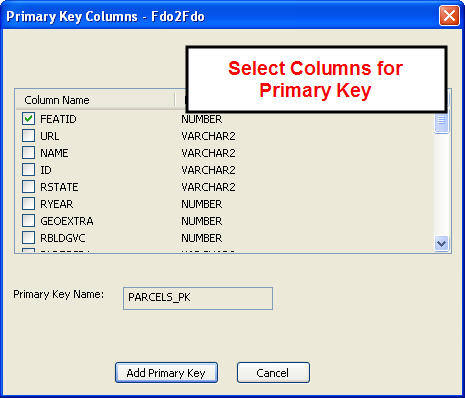This screenshot has height=398, width=465.
Task: Click the scrollbar track below the thumb
Action: click(442, 185)
